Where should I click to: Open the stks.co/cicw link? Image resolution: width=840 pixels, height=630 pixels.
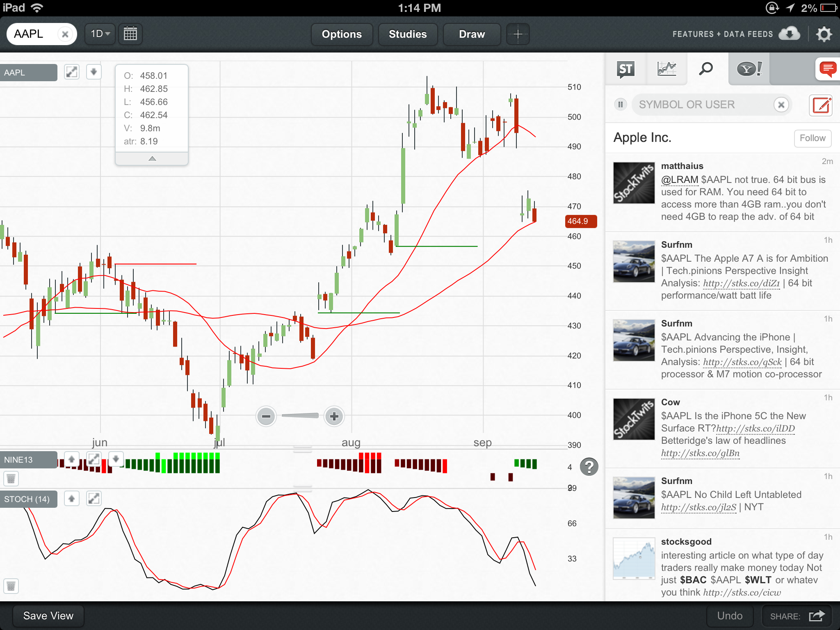click(x=742, y=593)
